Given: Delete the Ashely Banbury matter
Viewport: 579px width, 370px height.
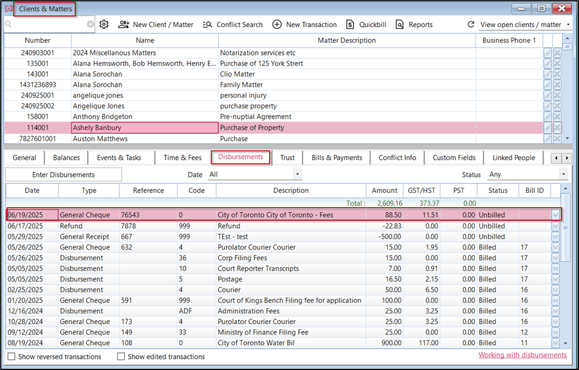Looking at the screenshot, I should pos(557,128).
